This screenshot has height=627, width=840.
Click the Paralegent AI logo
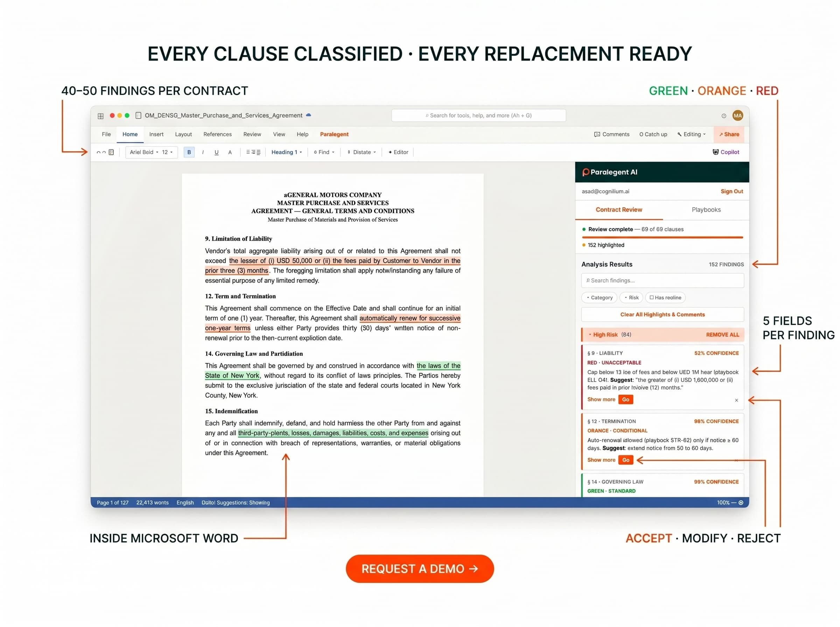610,172
